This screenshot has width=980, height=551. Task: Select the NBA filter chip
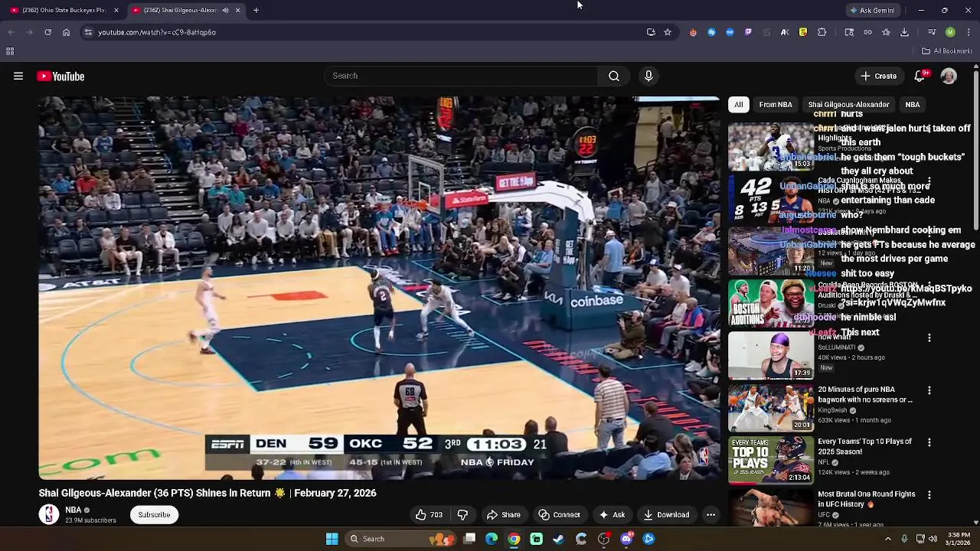(913, 104)
